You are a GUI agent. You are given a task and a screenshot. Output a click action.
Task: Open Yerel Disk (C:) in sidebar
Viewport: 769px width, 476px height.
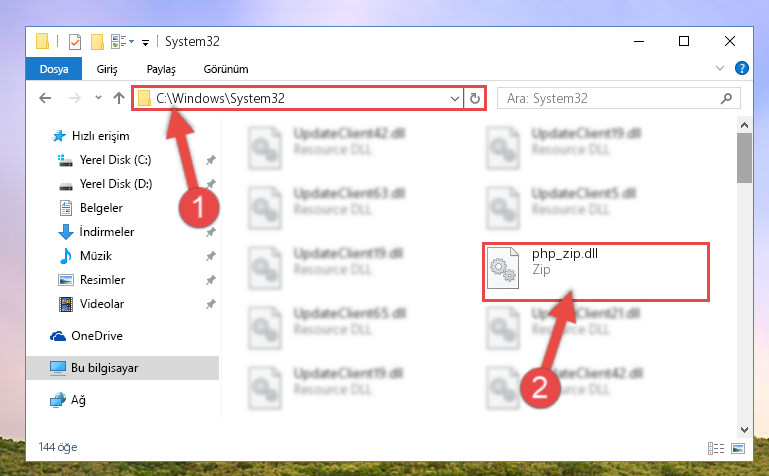[x=115, y=160]
